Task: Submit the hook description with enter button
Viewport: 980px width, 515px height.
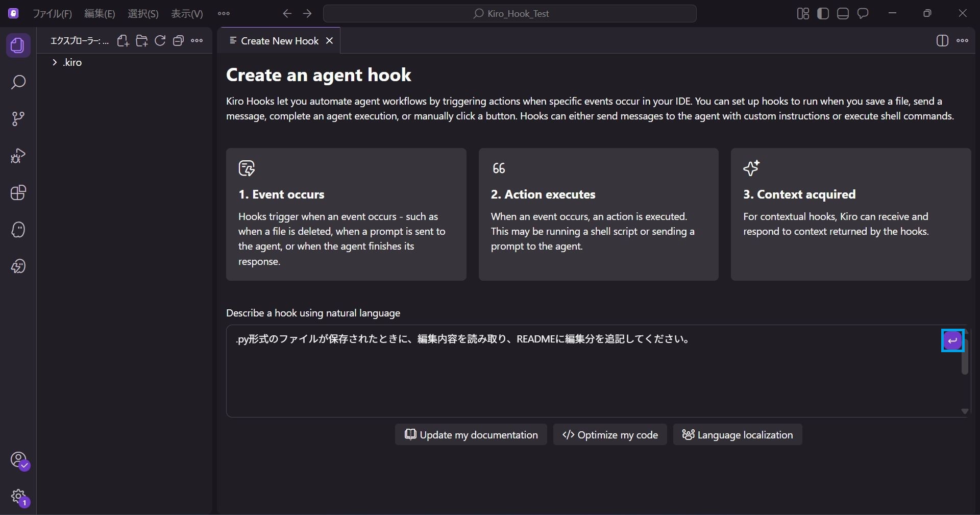Action: coord(952,340)
